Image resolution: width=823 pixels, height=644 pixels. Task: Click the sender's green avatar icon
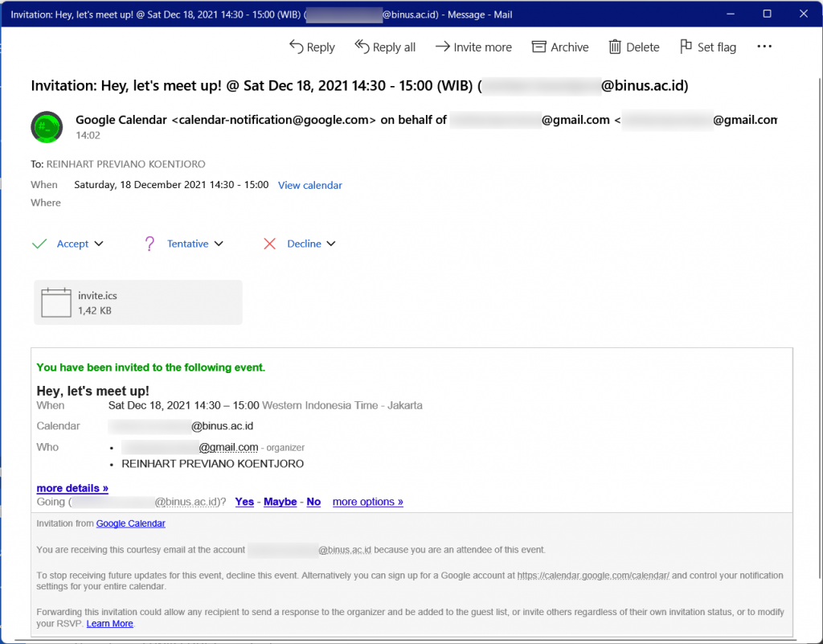(x=47, y=127)
